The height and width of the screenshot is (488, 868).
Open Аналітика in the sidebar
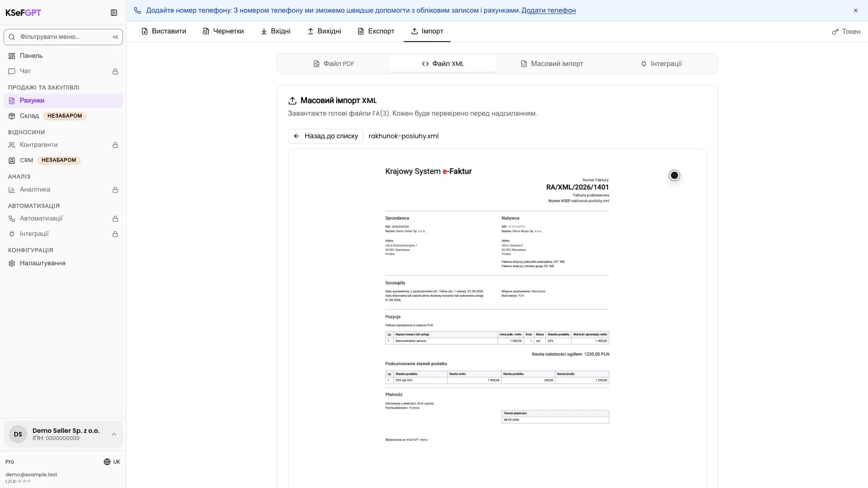tap(63, 189)
